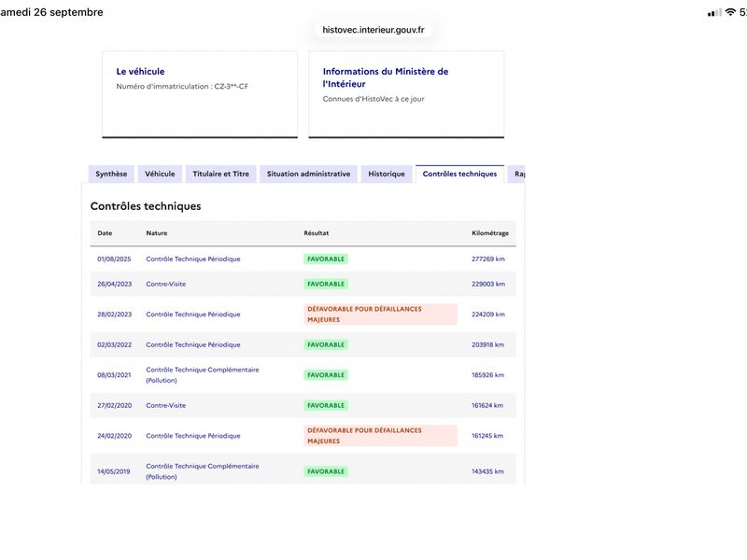Select the Situation administrative tab
The height and width of the screenshot is (560, 747).
pyautogui.click(x=308, y=174)
